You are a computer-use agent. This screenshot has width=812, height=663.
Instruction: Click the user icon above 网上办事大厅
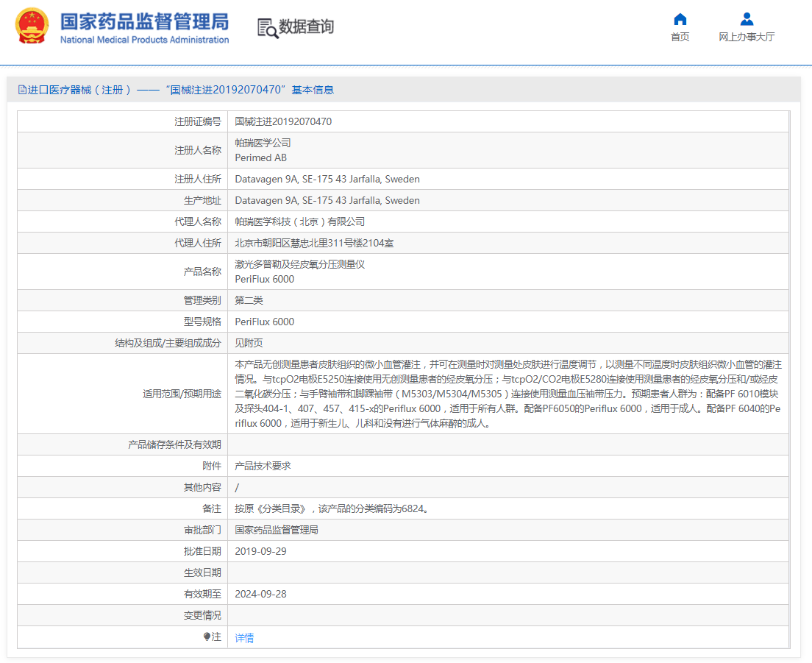coord(747,19)
